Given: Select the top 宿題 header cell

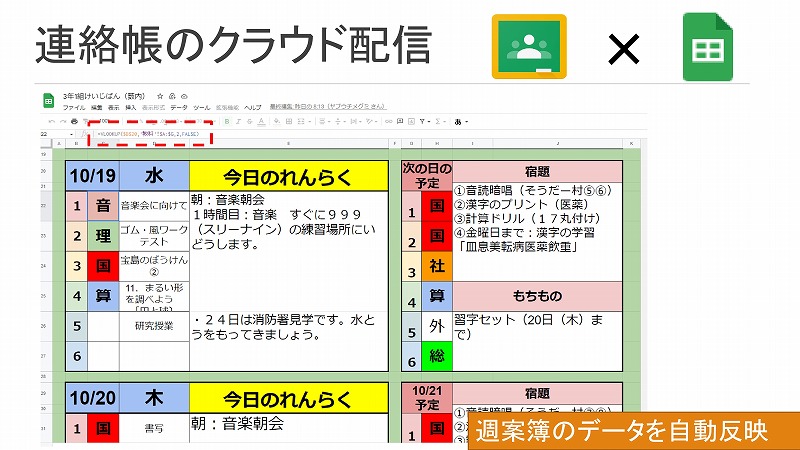Looking at the screenshot, I should click(x=537, y=172).
